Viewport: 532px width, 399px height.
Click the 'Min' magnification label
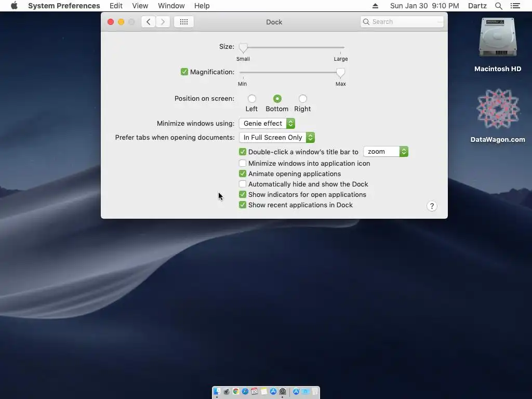coord(242,84)
